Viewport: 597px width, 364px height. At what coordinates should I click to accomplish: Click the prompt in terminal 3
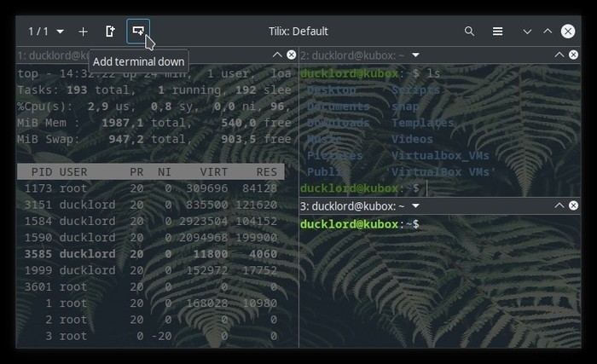(x=360, y=224)
